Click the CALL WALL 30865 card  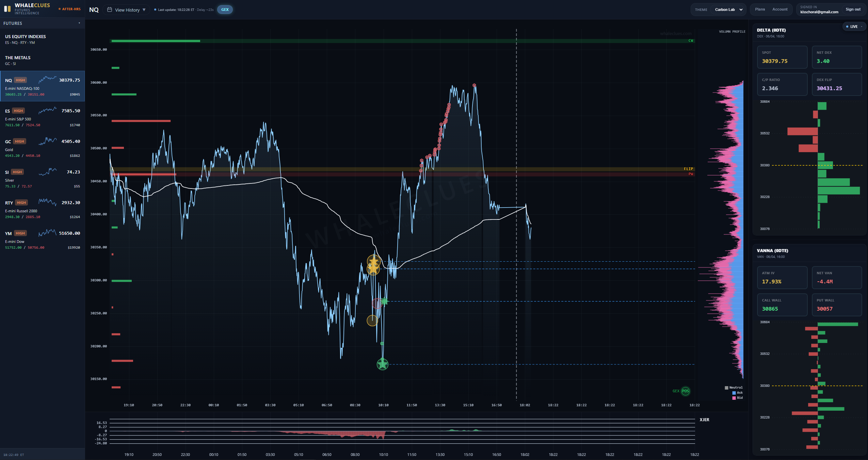coord(782,305)
